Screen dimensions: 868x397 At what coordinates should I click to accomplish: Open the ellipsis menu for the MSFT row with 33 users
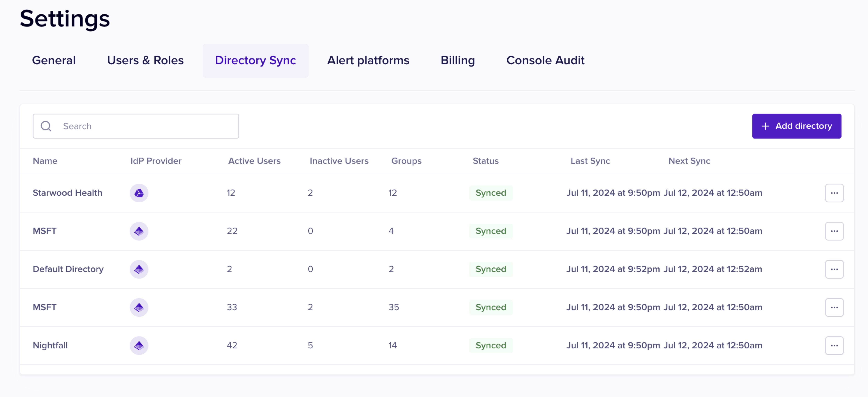[834, 307]
